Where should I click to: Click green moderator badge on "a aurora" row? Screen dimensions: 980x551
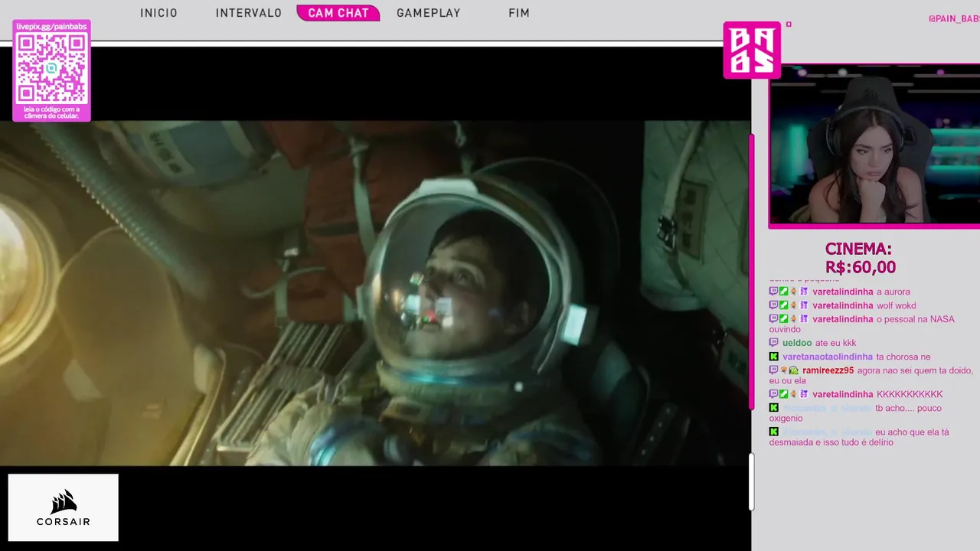784,292
